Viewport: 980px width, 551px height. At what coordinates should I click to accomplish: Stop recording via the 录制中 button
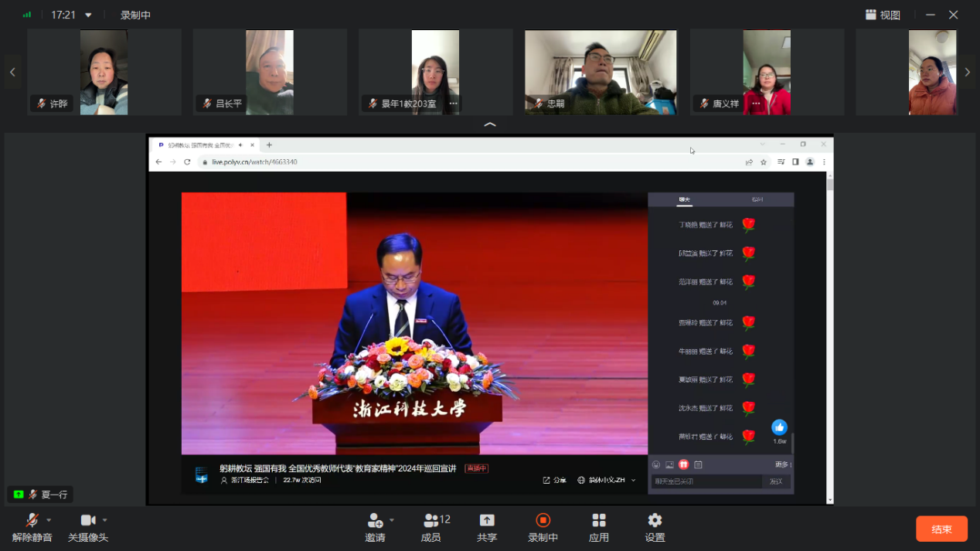click(543, 528)
